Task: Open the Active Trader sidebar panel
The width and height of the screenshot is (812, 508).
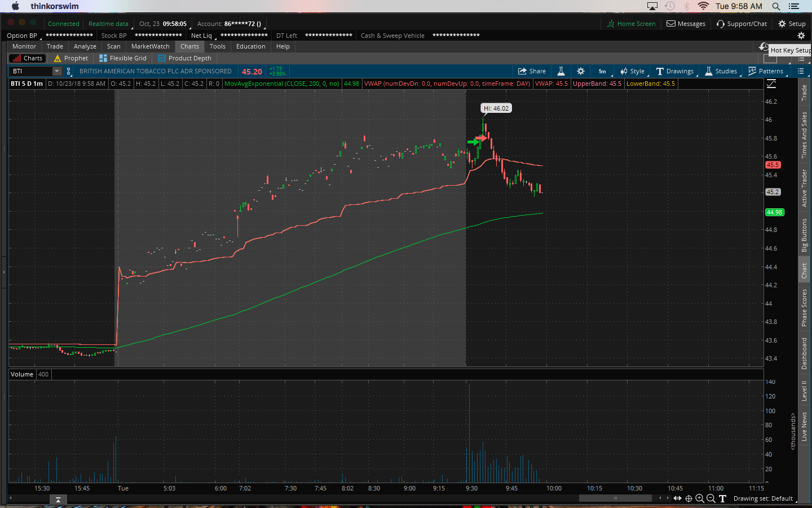Action: [x=805, y=188]
